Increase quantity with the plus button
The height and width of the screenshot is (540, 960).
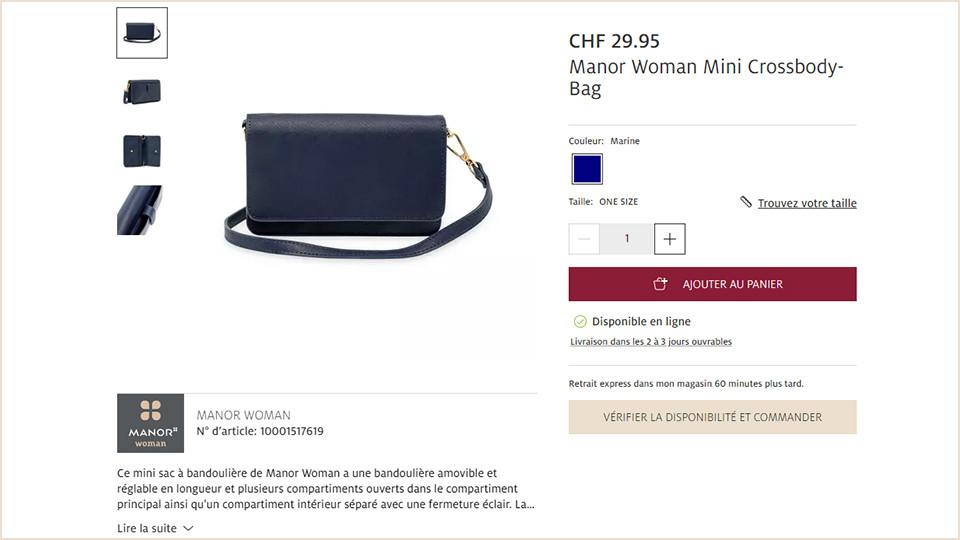tap(669, 239)
